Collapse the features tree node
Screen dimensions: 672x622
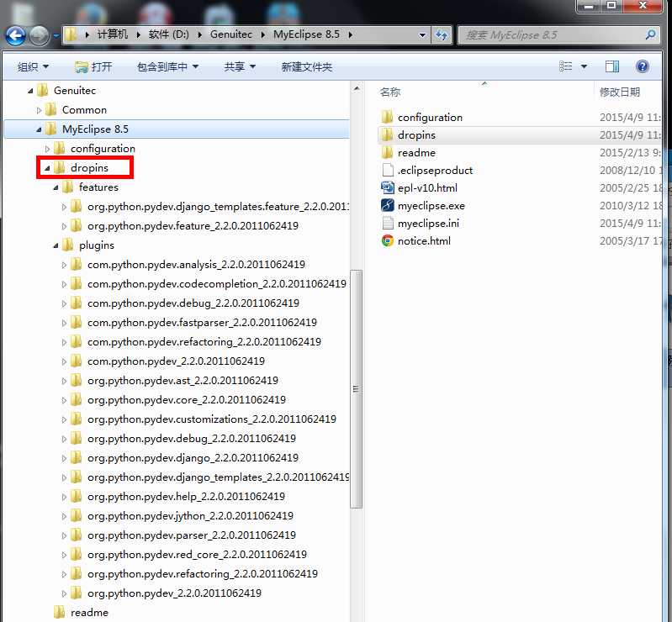click(x=56, y=187)
